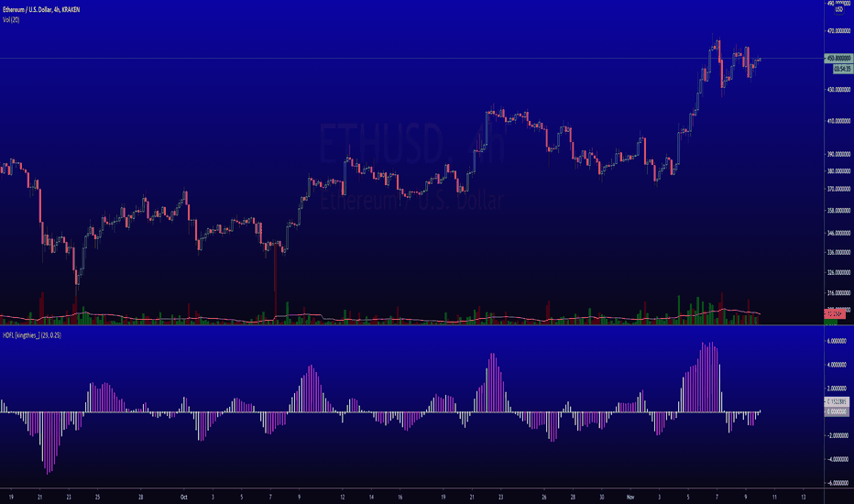Open the Vol (20) indicator legend
Screen dimensions: 854x504
click(x=11, y=19)
